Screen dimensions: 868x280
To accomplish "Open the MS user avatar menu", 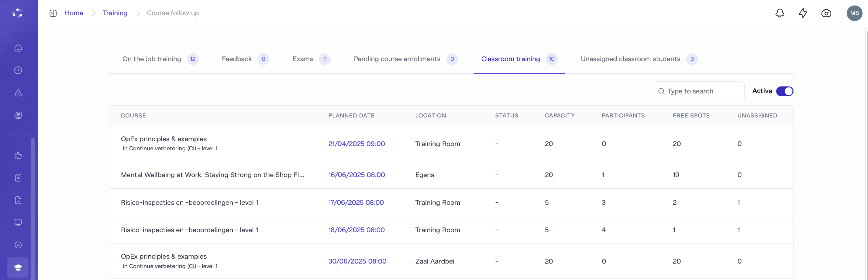I will [x=854, y=13].
